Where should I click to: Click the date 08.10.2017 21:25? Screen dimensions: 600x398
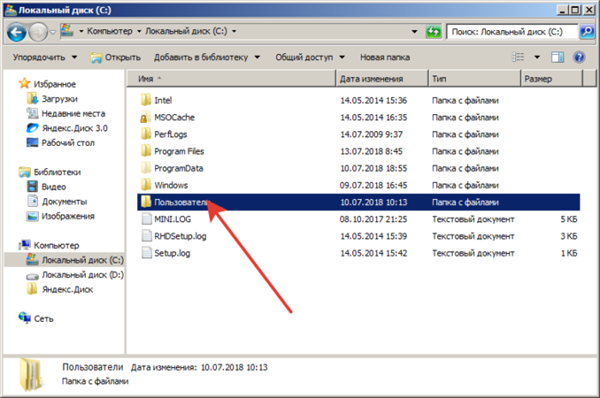[x=373, y=219]
